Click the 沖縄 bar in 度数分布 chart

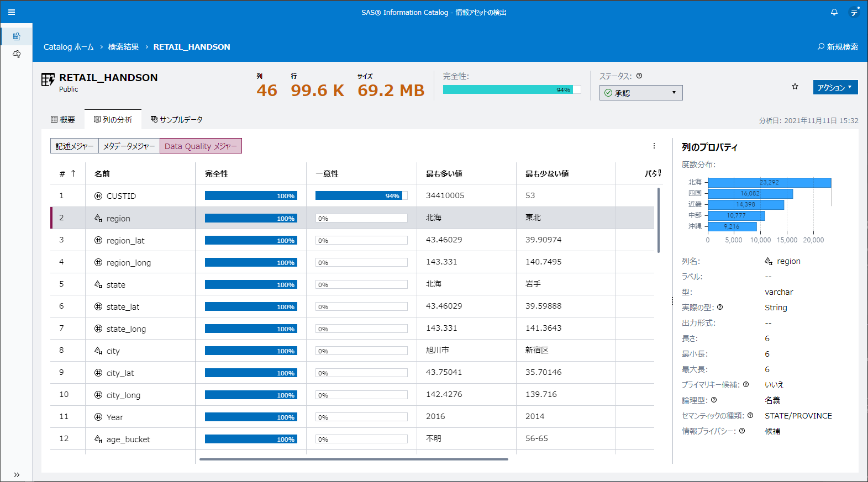pos(732,226)
